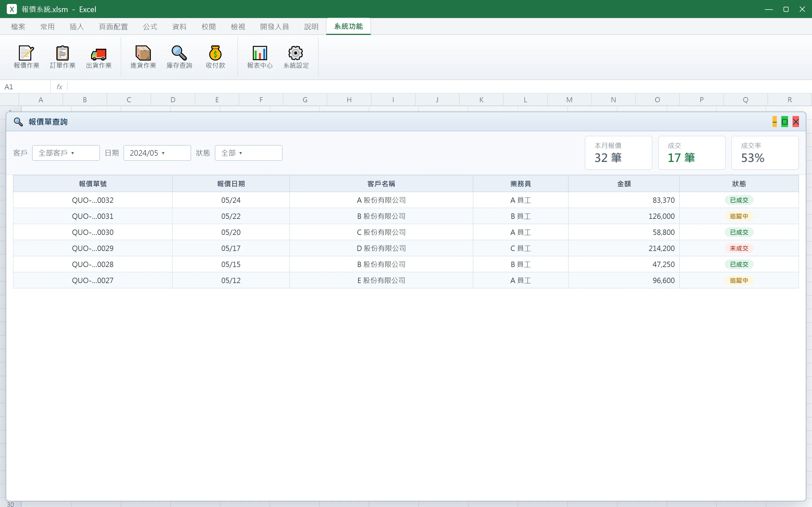The width and height of the screenshot is (812, 507).
Task: Launch 出貨作業 truck icon
Action: coord(99,57)
